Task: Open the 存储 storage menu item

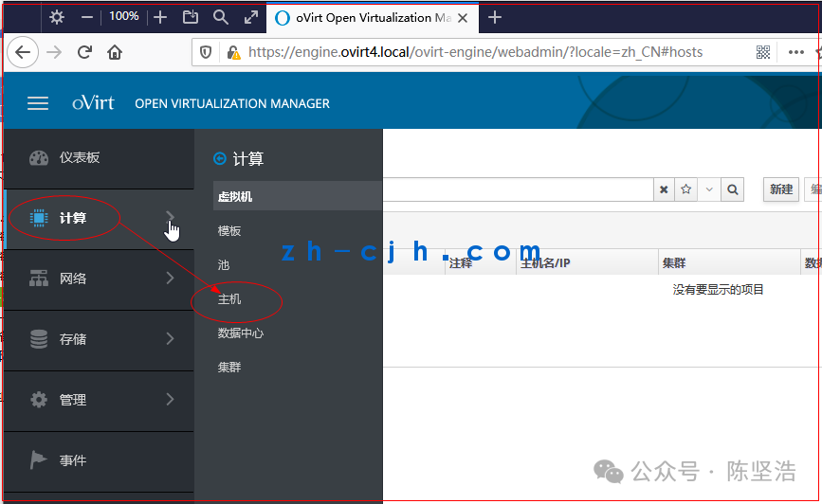Action: (x=99, y=339)
